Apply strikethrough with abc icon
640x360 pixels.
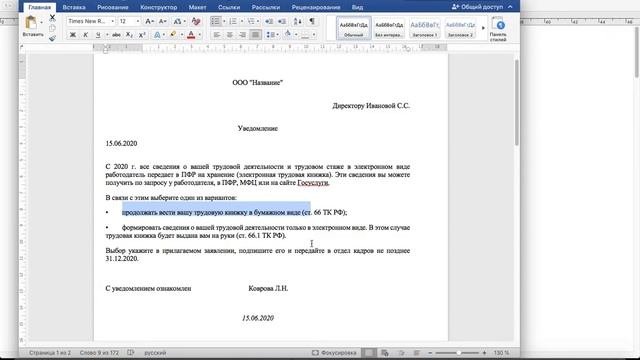pyautogui.click(x=116, y=35)
